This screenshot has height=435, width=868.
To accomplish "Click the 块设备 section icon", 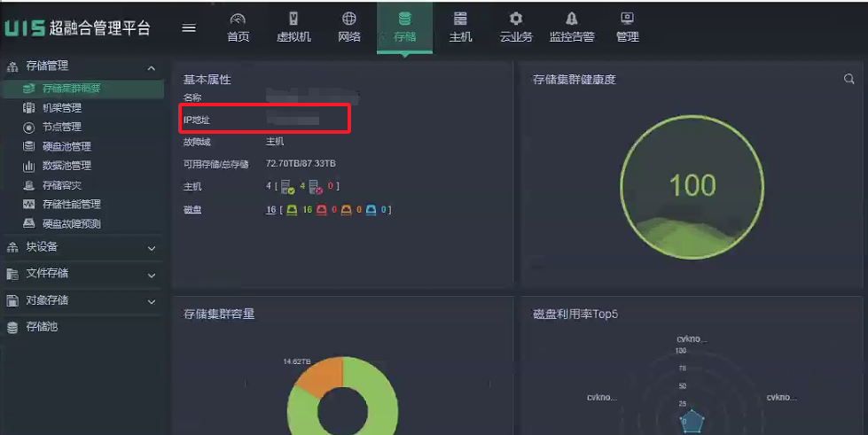I will click(12, 247).
